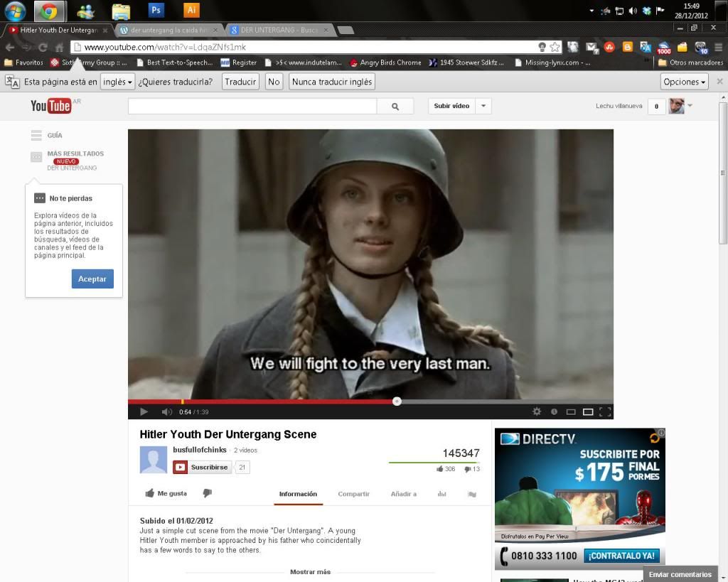The height and width of the screenshot is (582, 728).
Task: Click the browser home icon
Action: click(59, 47)
